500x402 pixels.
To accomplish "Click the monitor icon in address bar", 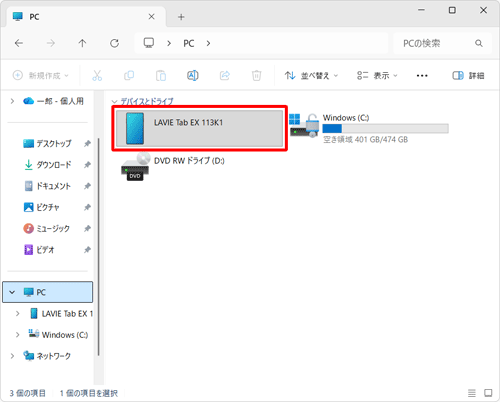I will click(149, 43).
